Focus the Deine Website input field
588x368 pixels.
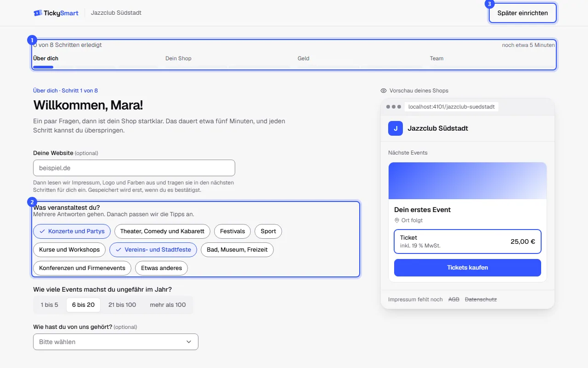[x=134, y=168]
